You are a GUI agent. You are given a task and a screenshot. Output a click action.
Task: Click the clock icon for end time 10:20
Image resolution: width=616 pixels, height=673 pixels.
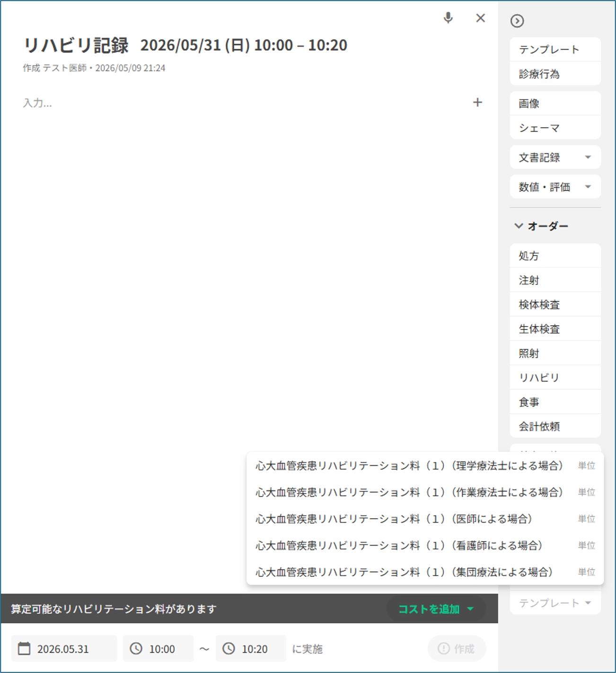click(229, 648)
